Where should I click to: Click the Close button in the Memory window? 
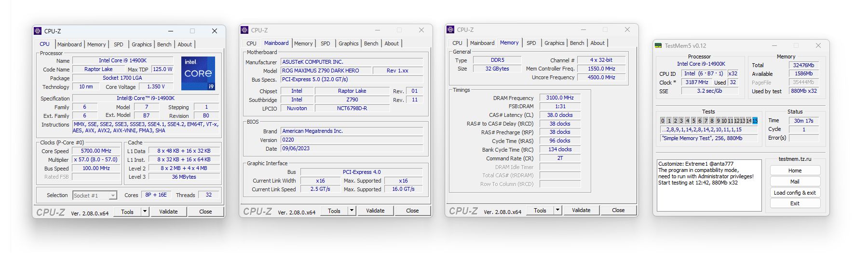pyautogui.click(x=618, y=210)
